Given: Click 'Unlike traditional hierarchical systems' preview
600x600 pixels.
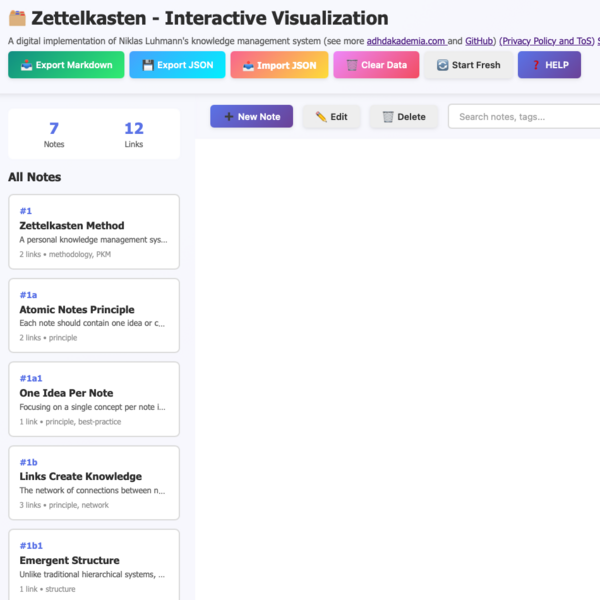Looking at the screenshot, I should pos(92,574).
